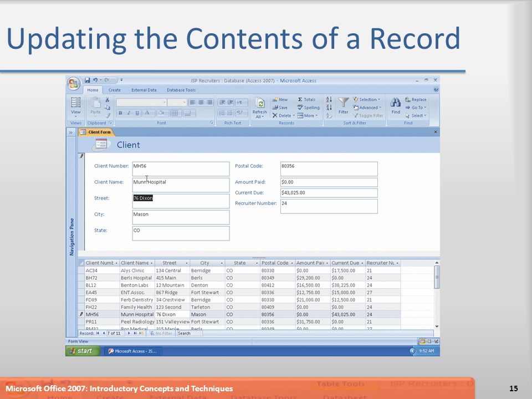Open the Postal Code column filter arrow
Screen dimensions: 532x399
tap(292, 263)
